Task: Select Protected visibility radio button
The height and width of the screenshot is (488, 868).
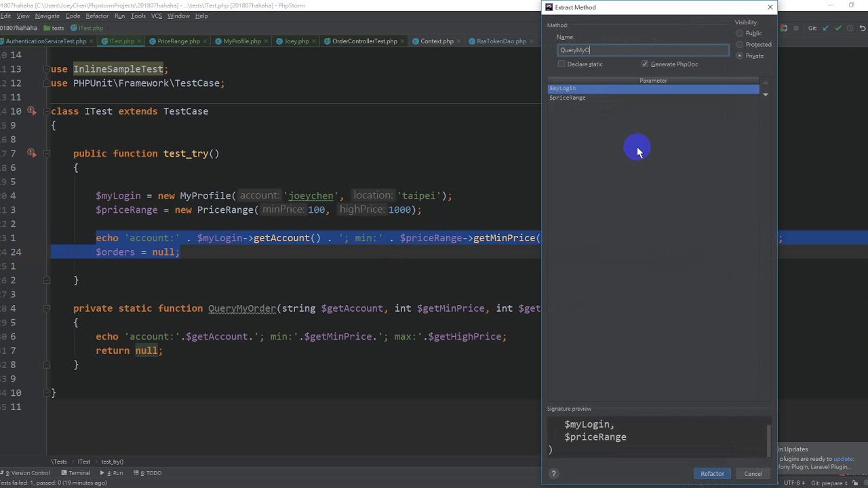Action: pyautogui.click(x=754, y=45)
